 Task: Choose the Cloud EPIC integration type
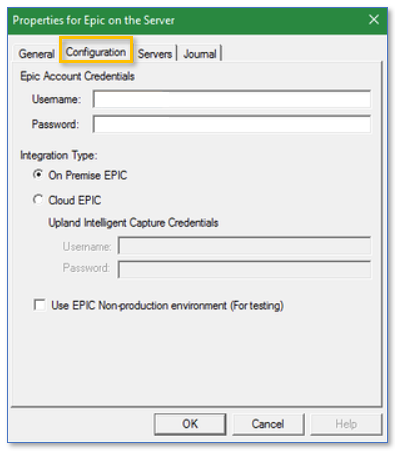click(38, 200)
